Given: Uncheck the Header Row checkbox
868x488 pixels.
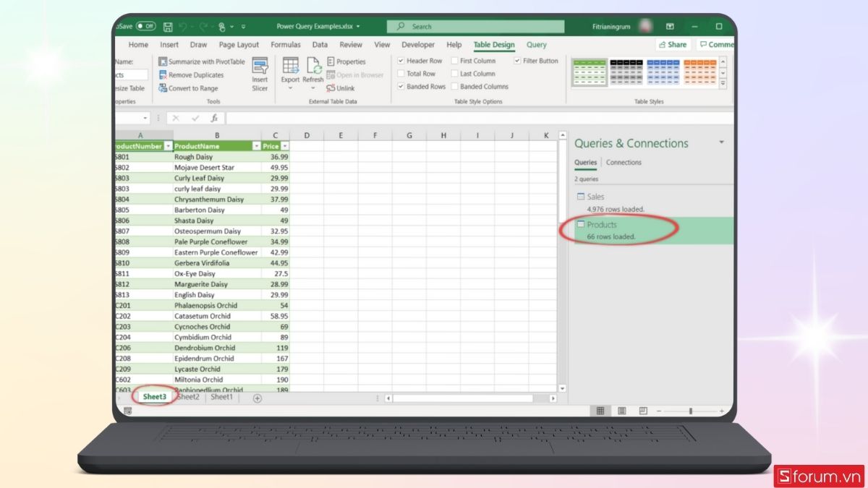Looking at the screenshot, I should pyautogui.click(x=401, y=61).
